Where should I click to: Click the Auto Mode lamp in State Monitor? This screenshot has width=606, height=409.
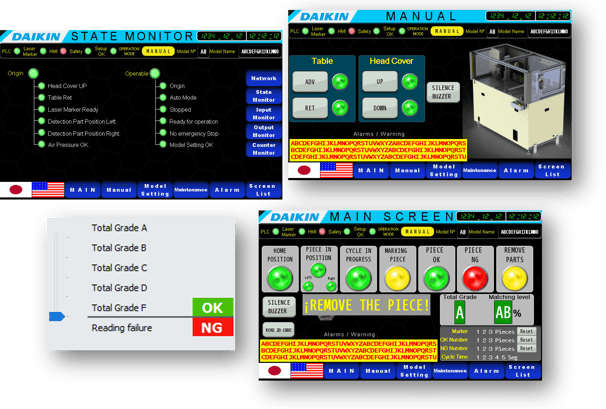[x=163, y=98]
